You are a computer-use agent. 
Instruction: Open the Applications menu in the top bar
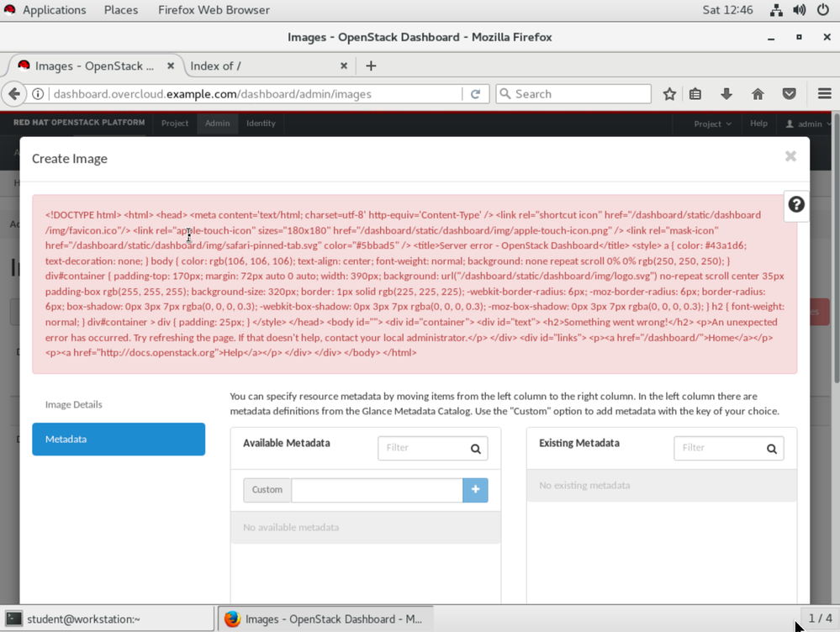(54, 10)
